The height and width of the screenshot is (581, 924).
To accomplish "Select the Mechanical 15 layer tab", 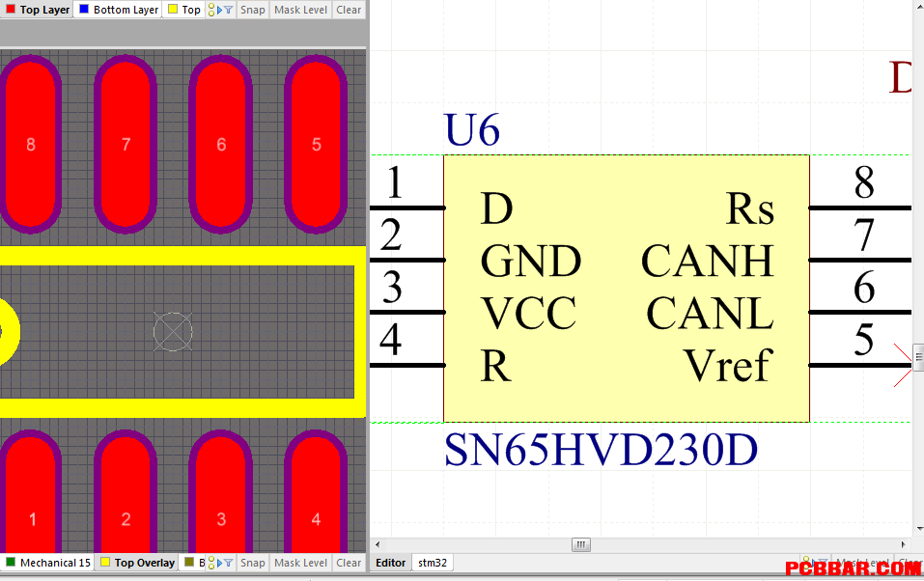I will coord(48,563).
